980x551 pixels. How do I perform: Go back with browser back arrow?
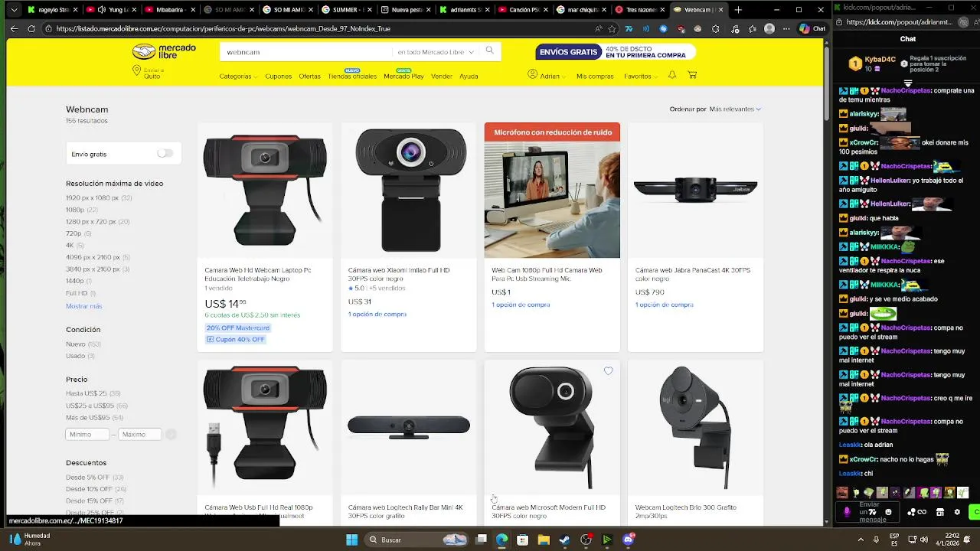14,28
